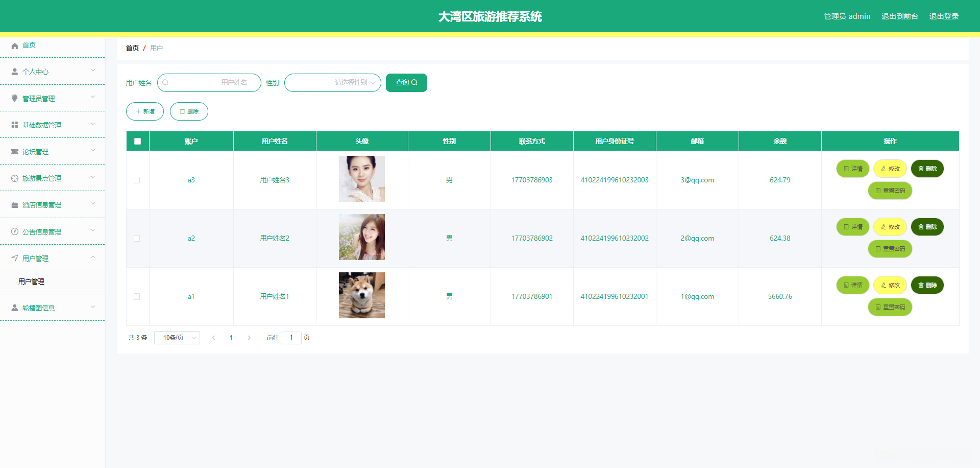Check the row checkbox for account a2
Viewport: 980px width, 468px height.
pos(137,238)
